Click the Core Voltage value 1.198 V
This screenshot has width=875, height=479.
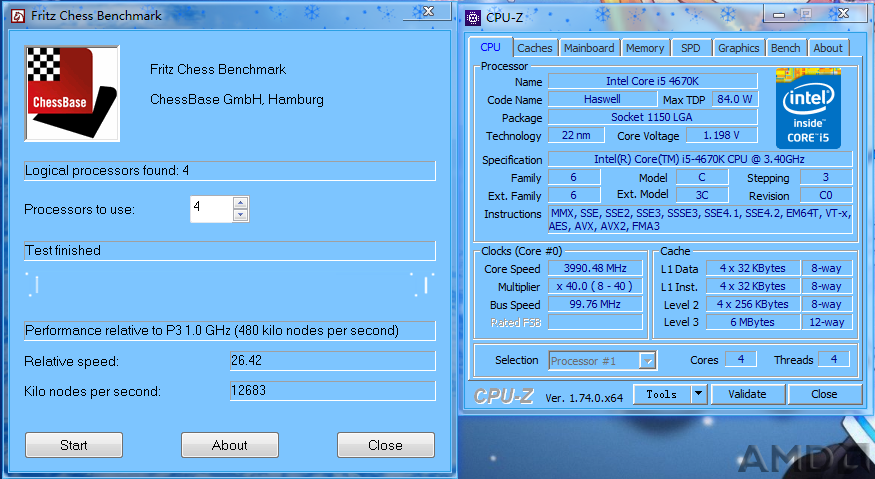pos(722,135)
